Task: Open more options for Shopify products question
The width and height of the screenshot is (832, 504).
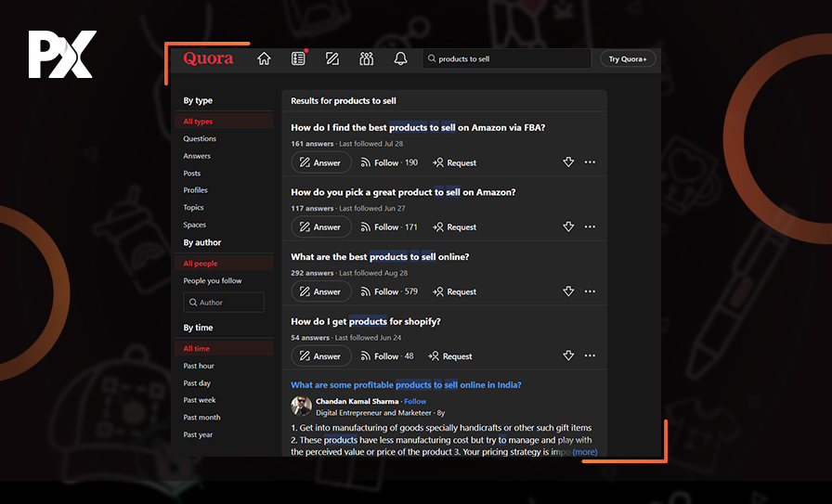Action: point(590,355)
